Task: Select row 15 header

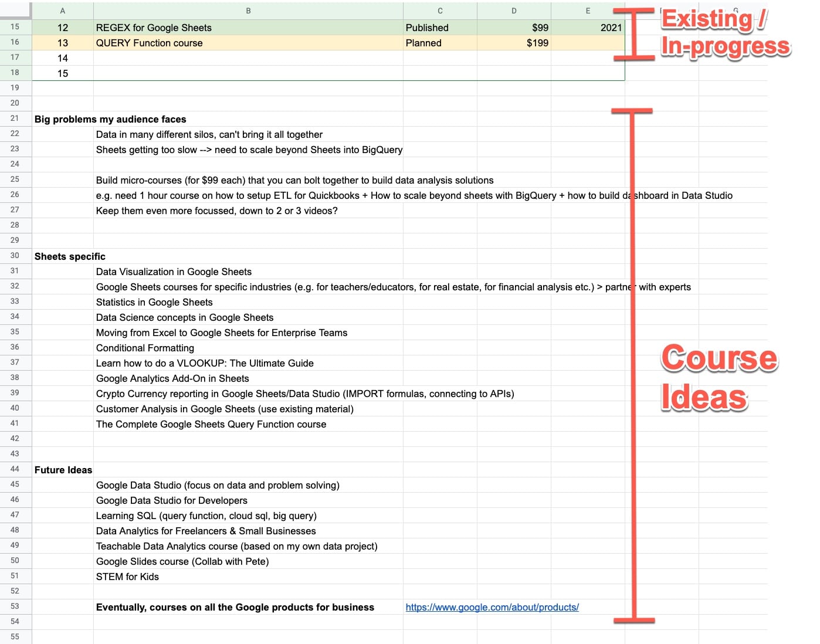Action: point(15,27)
